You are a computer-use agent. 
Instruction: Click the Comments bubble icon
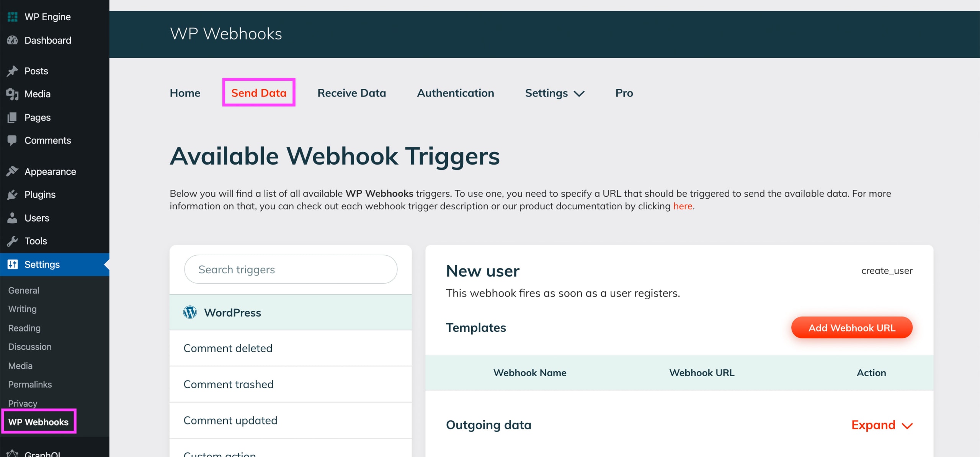(x=12, y=140)
